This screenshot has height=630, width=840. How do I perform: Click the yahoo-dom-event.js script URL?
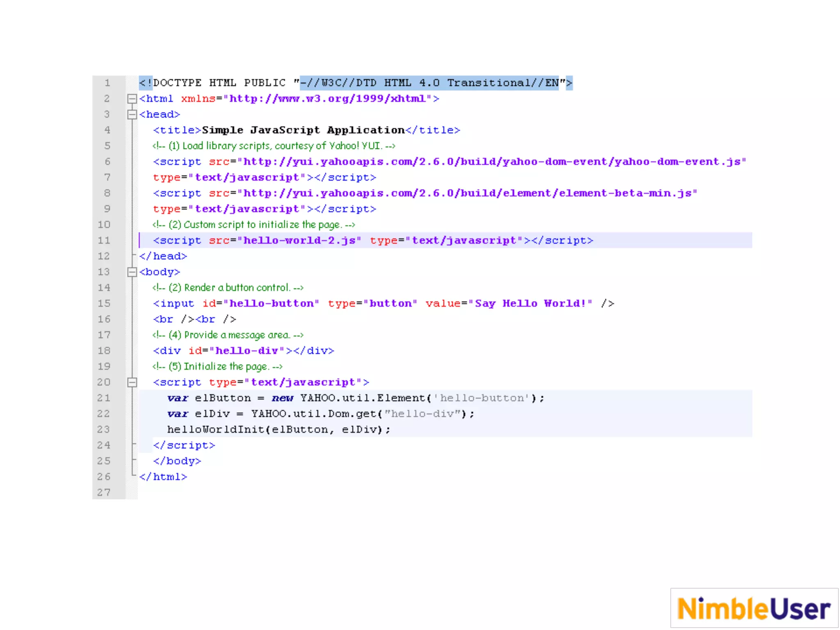tap(491, 162)
